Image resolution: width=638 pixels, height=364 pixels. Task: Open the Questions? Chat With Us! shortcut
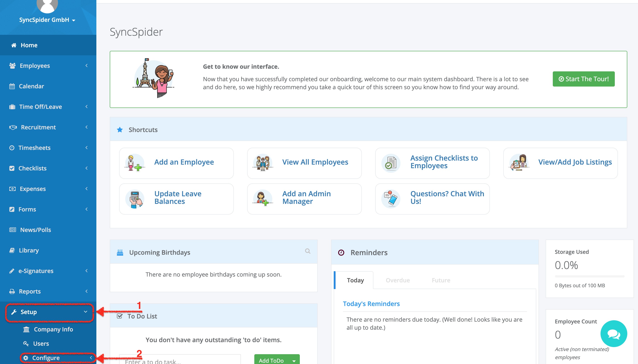pos(432,199)
